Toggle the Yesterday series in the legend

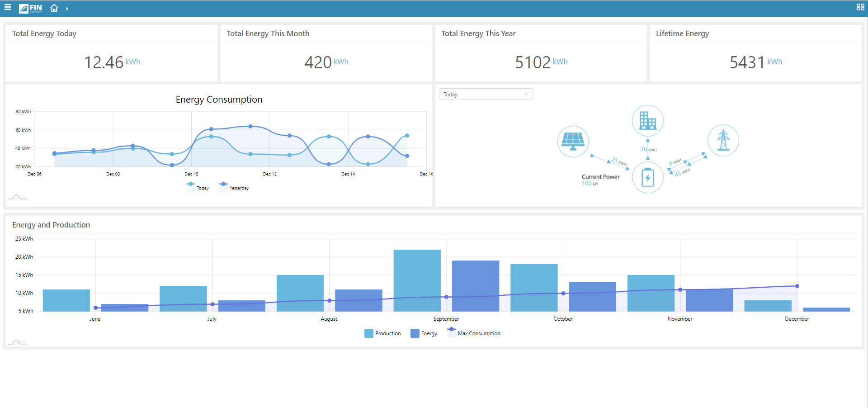point(234,188)
